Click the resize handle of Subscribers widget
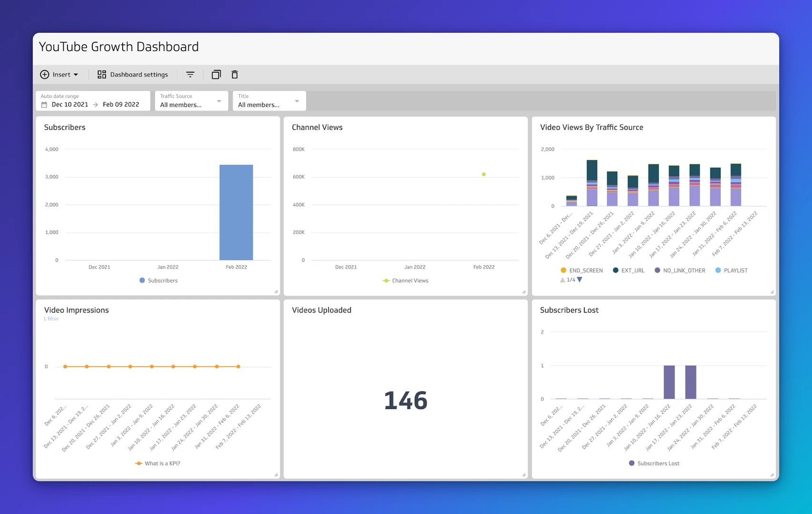This screenshot has width=812, height=514. [276, 292]
